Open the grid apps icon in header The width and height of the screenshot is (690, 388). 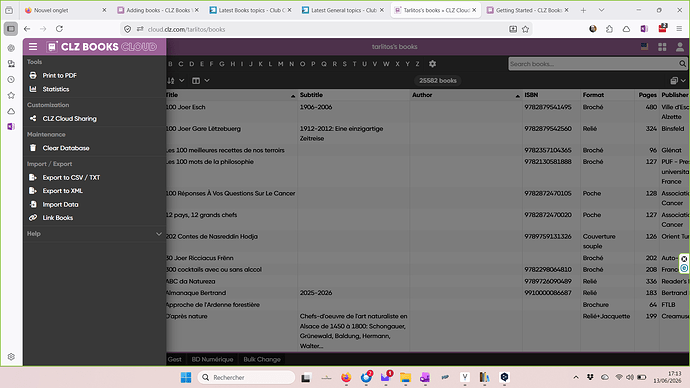pyautogui.click(x=662, y=47)
